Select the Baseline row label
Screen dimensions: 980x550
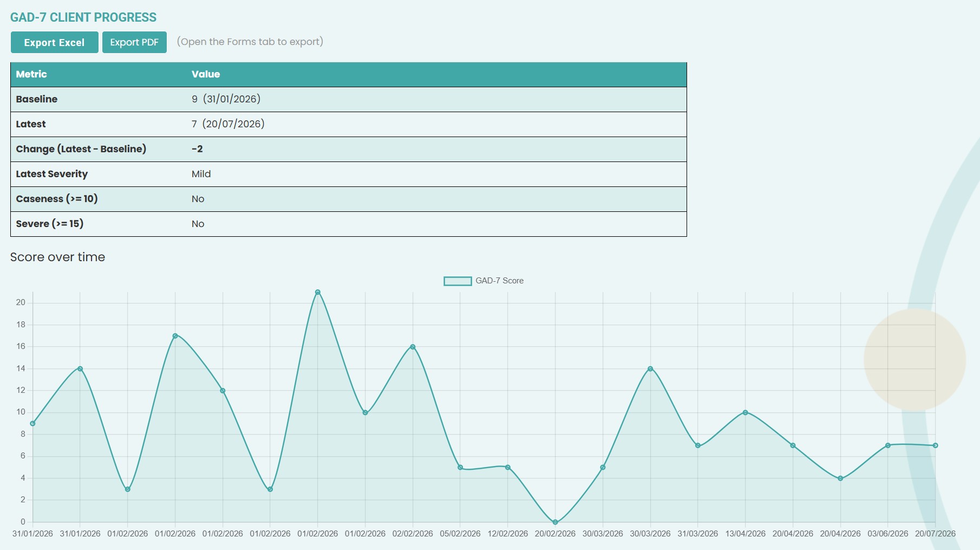click(x=37, y=99)
